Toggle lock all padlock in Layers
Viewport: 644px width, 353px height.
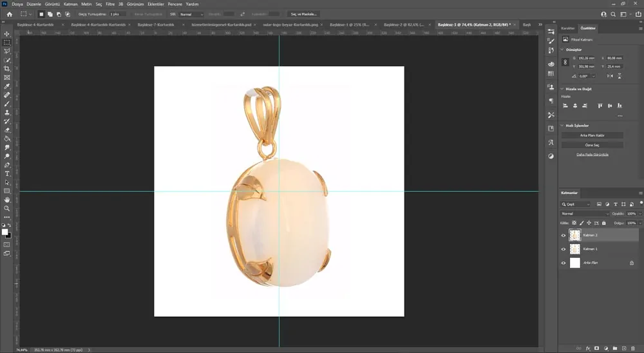coord(604,223)
